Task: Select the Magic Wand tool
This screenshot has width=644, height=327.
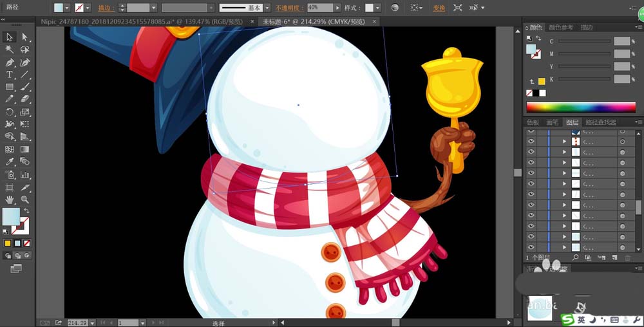Action: pos(10,50)
